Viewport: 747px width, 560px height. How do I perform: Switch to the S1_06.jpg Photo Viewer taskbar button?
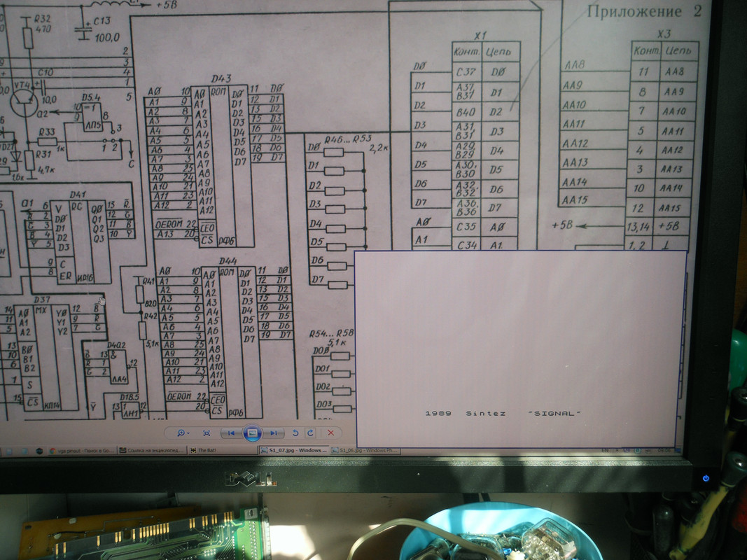coord(365,450)
